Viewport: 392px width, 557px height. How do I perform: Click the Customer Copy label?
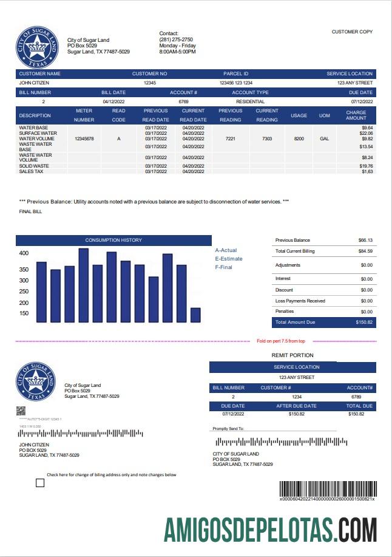point(352,32)
